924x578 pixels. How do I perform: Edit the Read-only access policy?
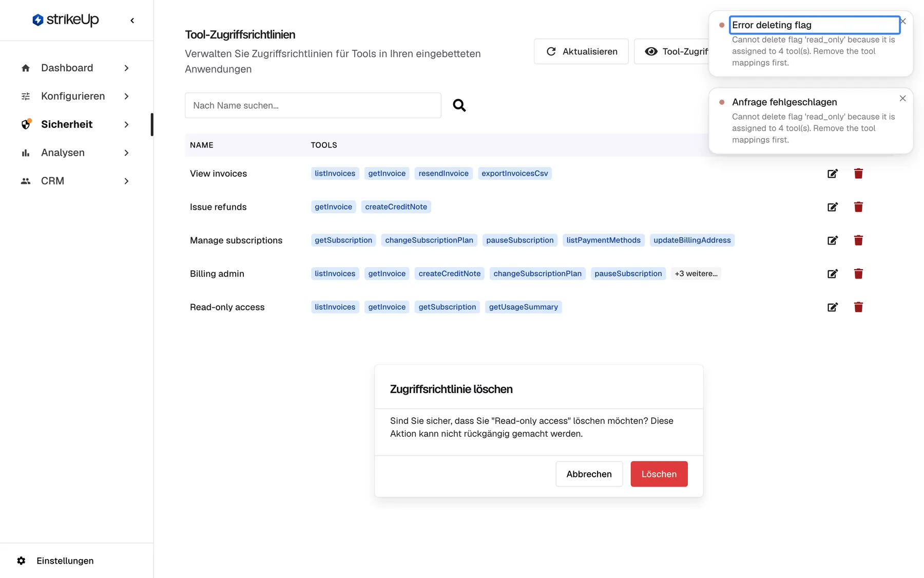coord(833,307)
